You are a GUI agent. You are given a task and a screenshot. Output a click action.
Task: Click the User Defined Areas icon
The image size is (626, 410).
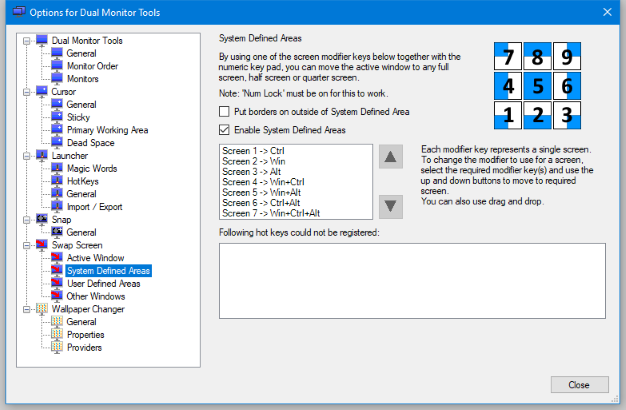pos(57,283)
